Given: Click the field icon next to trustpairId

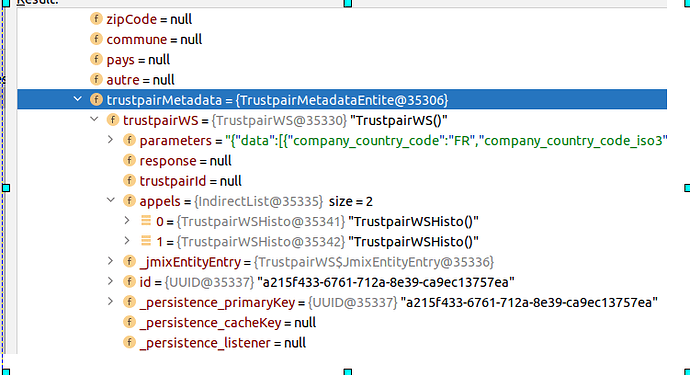Looking at the screenshot, I should tap(129, 181).
